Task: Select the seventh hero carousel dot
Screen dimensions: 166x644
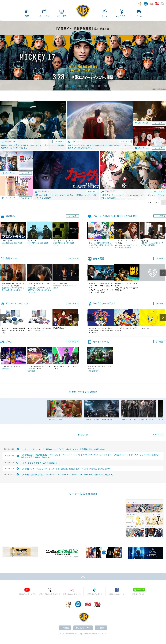Action: point(99,86)
